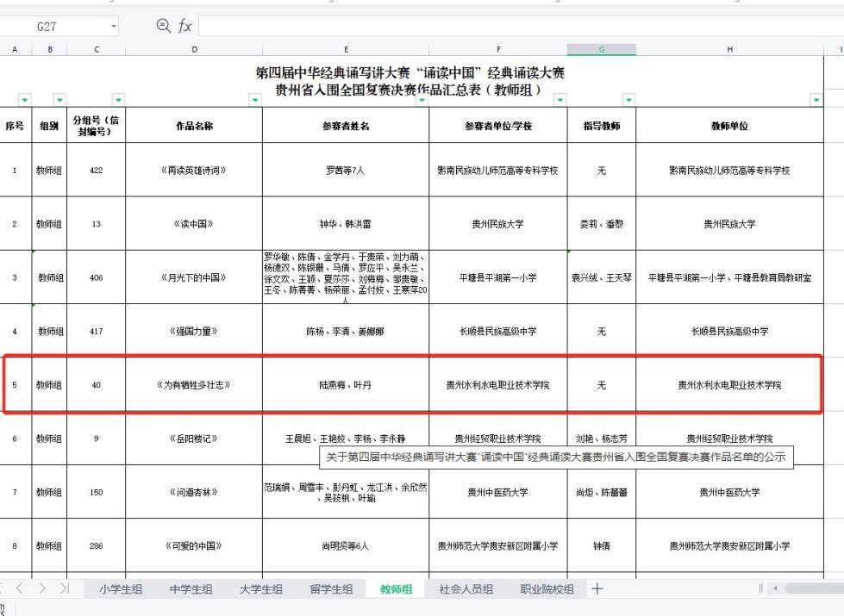Screen dimensions: 844x616
Task: Switch to the 留学生组 sheet tab
Action: pos(331,589)
